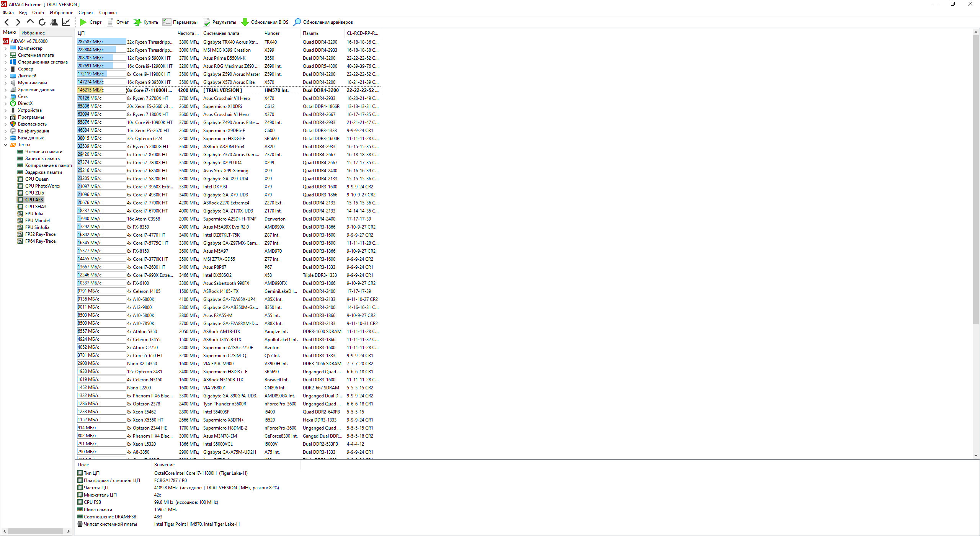The width and height of the screenshot is (980, 536).
Task: Open the Чтение из памяти test
Action: pyautogui.click(x=44, y=152)
